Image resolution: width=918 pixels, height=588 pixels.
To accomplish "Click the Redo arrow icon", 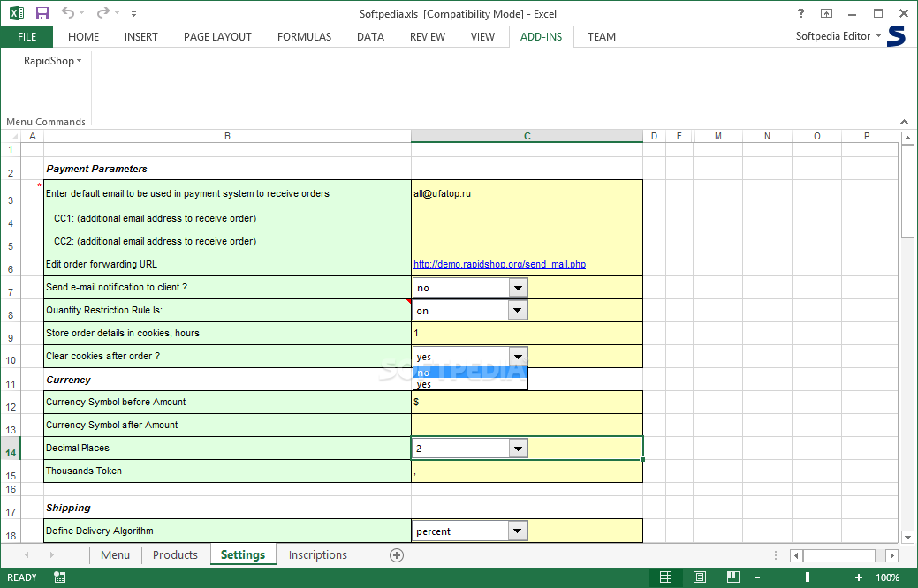I will [103, 12].
